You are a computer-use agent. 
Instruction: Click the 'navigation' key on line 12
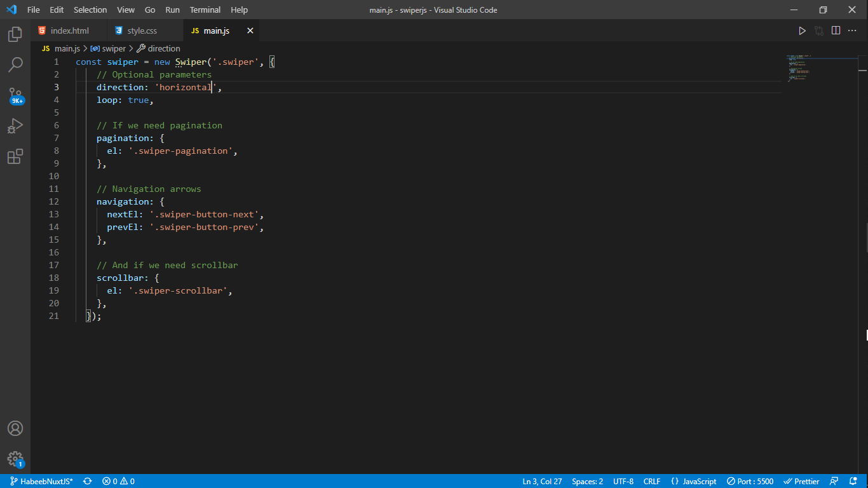tap(123, 201)
